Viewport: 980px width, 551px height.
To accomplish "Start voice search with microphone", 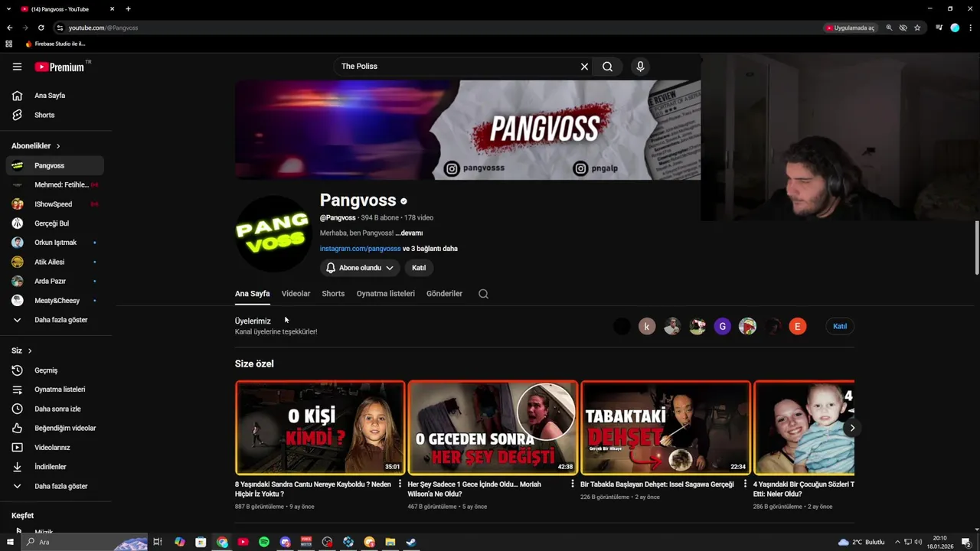I will pyautogui.click(x=641, y=67).
